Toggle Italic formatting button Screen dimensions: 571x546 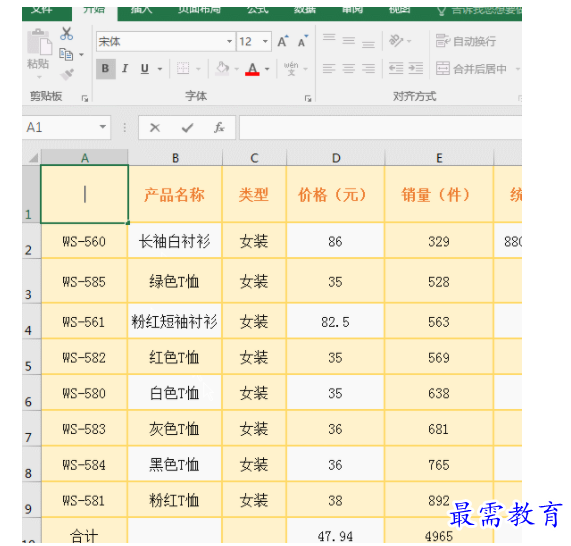click(x=125, y=68)
